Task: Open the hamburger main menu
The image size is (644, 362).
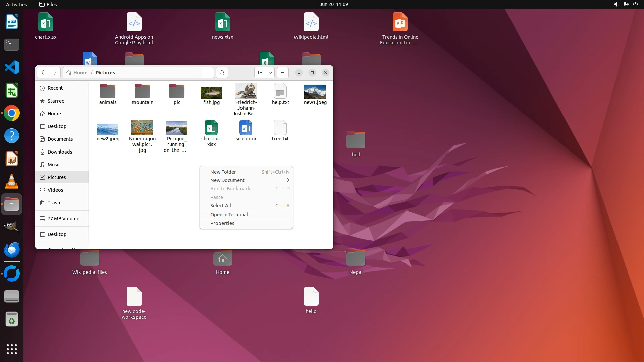Action: pyautogui.click(x=283, y=73)
